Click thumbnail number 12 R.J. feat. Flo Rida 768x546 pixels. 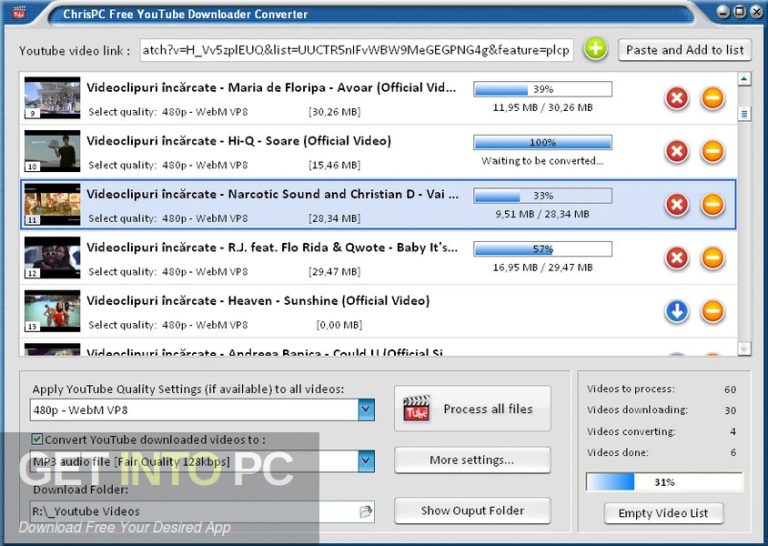click(x=52, y=258)
